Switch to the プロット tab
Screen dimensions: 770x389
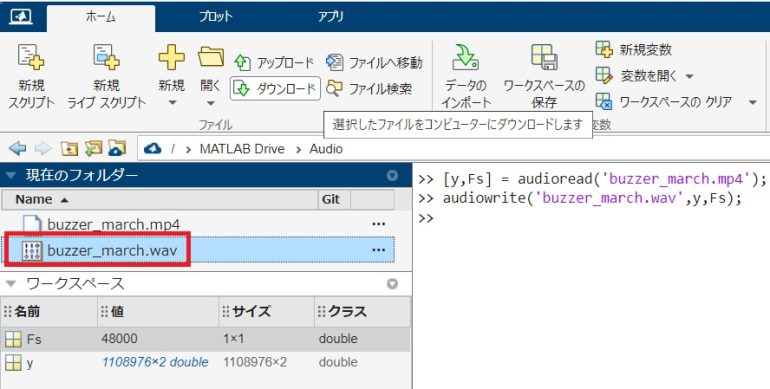[216, 17]
